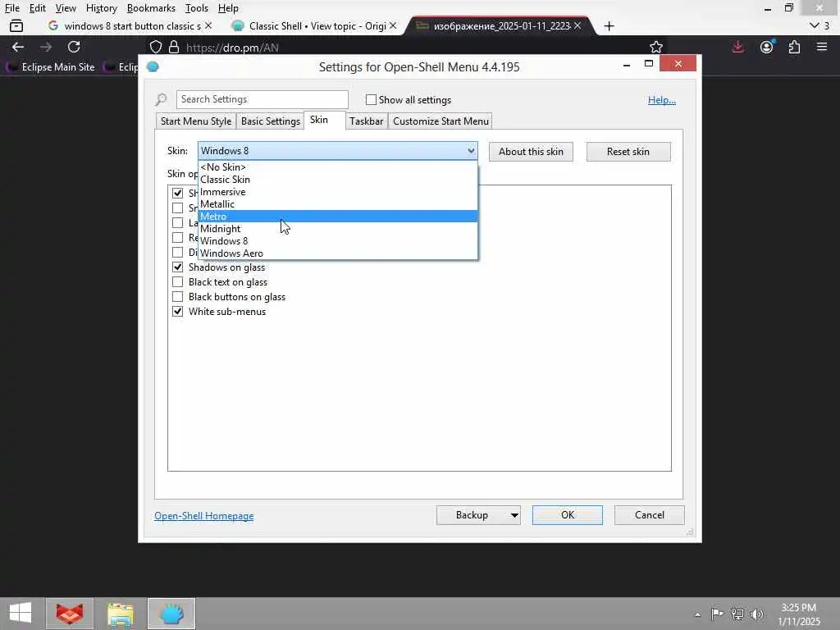
Task: Click the taskbar clock and date
Action: pyautogui.click(x=798, y=614)
